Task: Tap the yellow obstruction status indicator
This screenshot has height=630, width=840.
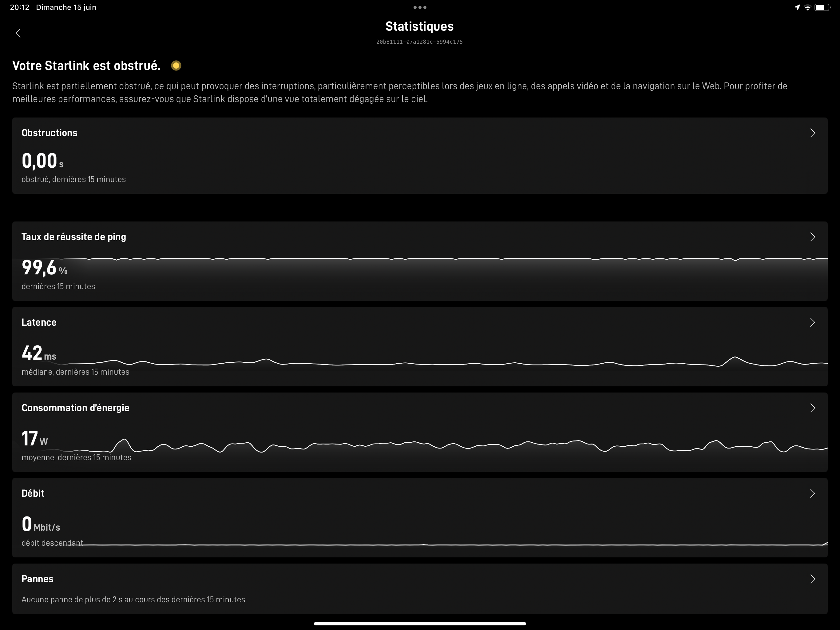Action: point(176,66)
